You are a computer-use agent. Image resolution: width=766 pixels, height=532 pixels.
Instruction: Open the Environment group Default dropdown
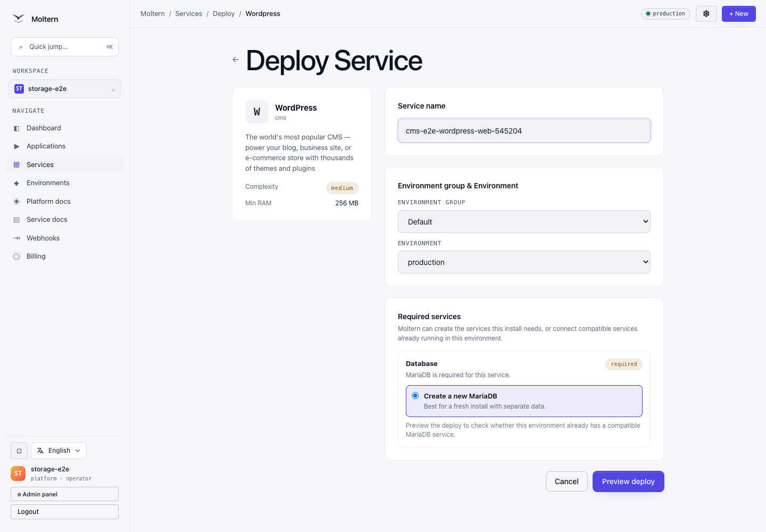(524, 222)
